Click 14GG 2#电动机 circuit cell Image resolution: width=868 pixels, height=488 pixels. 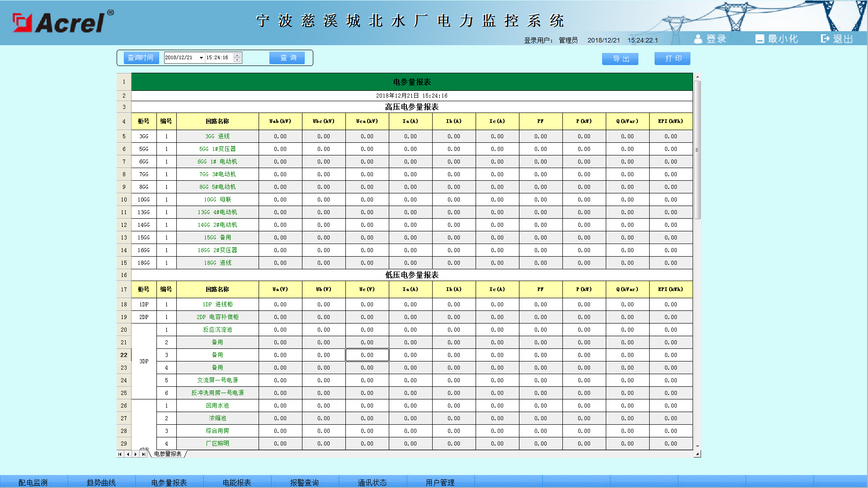pos(217,225)
